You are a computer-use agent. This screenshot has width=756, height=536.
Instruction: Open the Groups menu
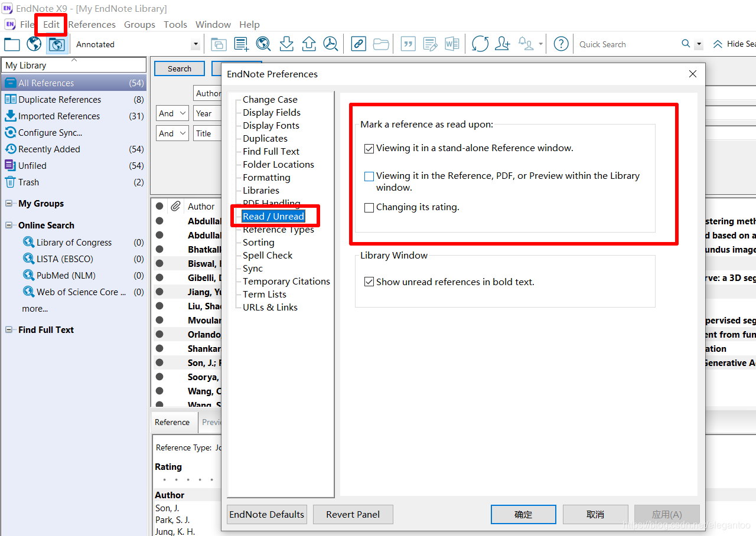coord(139,24)
